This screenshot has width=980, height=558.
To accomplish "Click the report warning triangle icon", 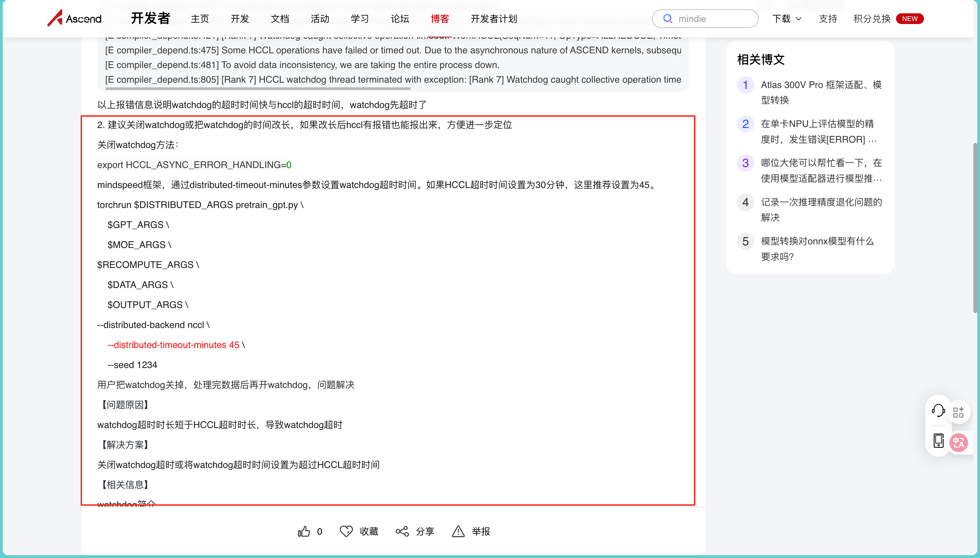I will pyautogui.click(x=458, y=531).
